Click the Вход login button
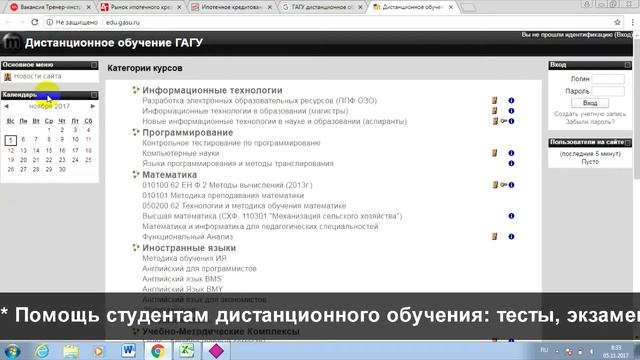Viewport: 640px width, 360px height. tap(590, 103)
